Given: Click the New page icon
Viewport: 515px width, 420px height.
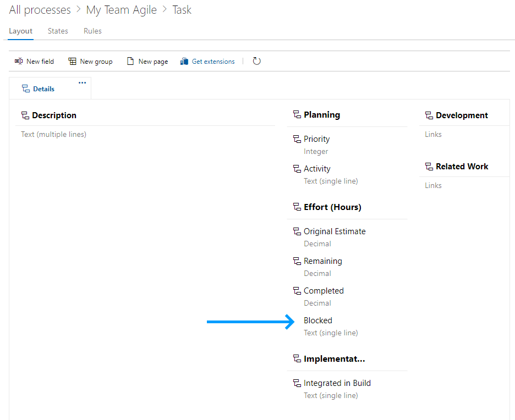Looking at the screenshot, I should tap(130, 62).
